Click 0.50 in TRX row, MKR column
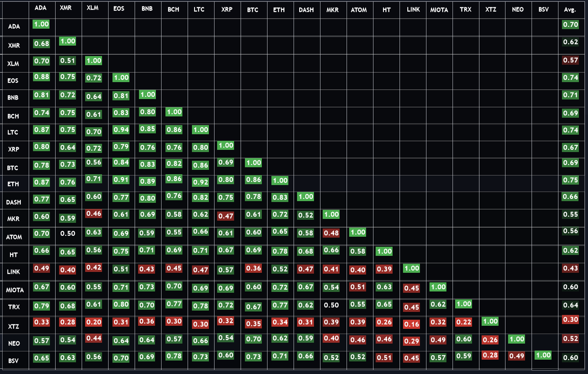This screenshot has height=374, width=588. [x=331, y=305]
